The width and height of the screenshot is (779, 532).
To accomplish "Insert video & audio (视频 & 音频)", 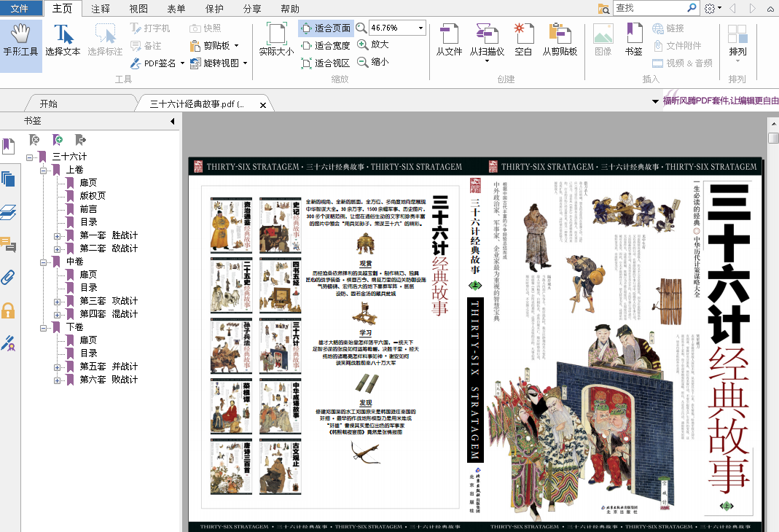I will (682, 63).
